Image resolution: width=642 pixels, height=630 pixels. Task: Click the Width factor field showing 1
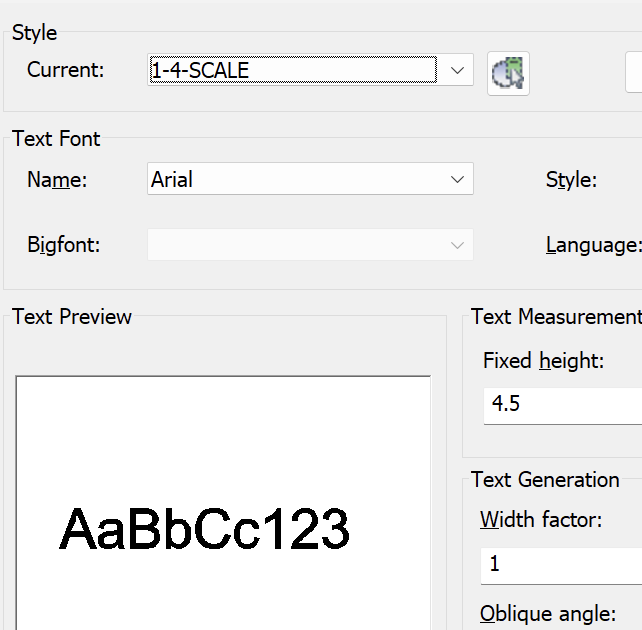click(561, 565)
